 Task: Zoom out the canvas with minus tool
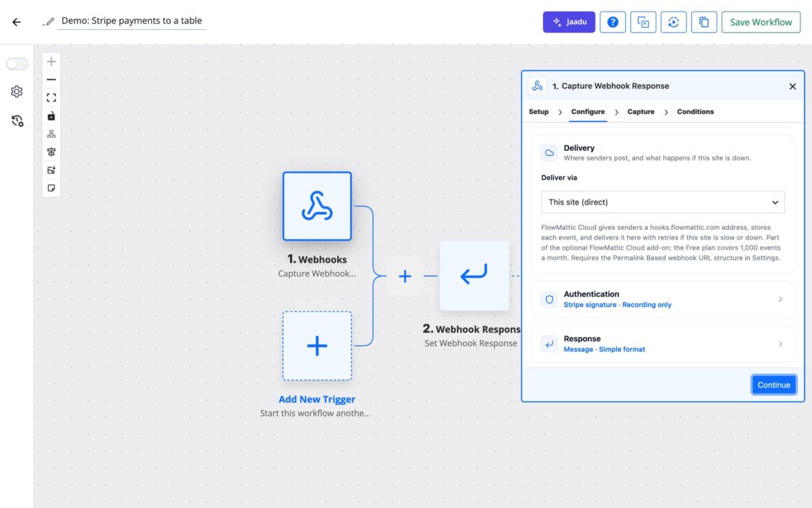coord(51,80)
